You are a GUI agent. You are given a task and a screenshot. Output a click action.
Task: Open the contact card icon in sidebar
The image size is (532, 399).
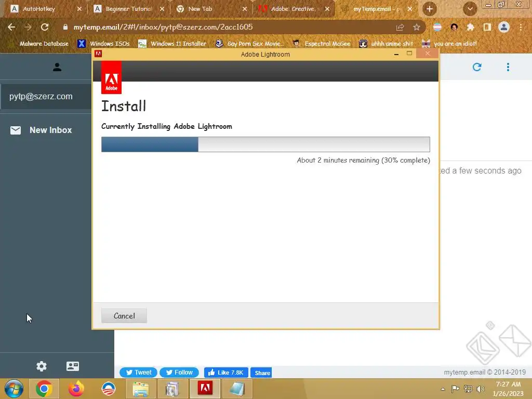click(x=73, y=366)
